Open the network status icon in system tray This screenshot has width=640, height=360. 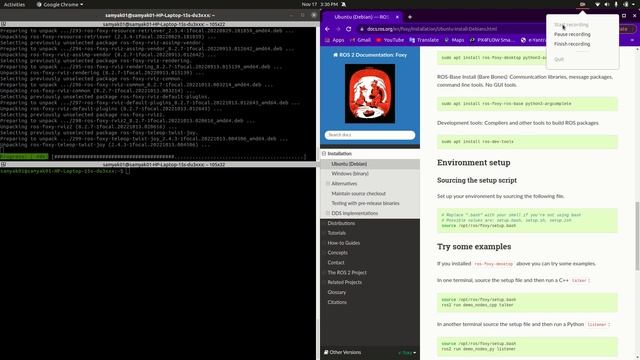[597, 4]
